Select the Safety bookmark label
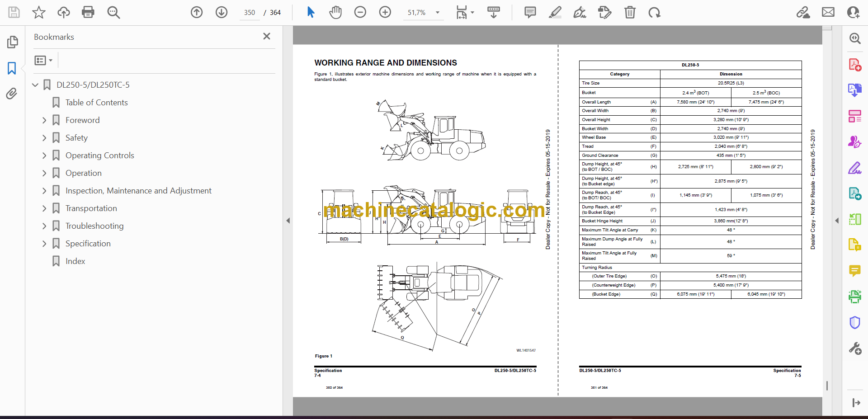 pos(76,138)
